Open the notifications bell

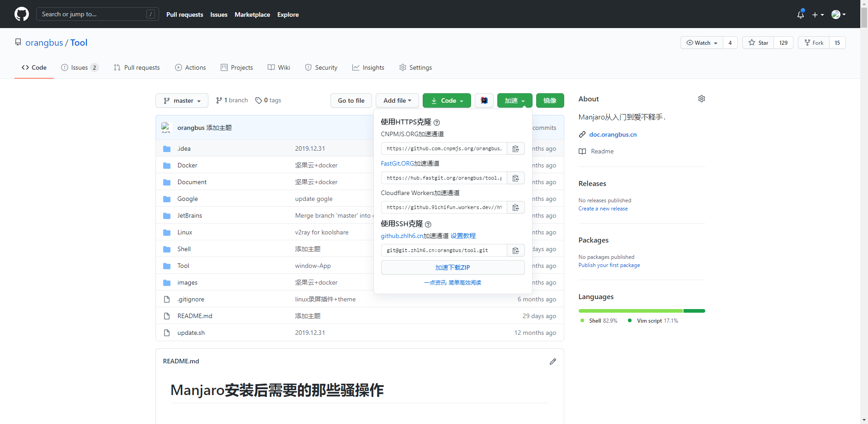pos(800,14)
